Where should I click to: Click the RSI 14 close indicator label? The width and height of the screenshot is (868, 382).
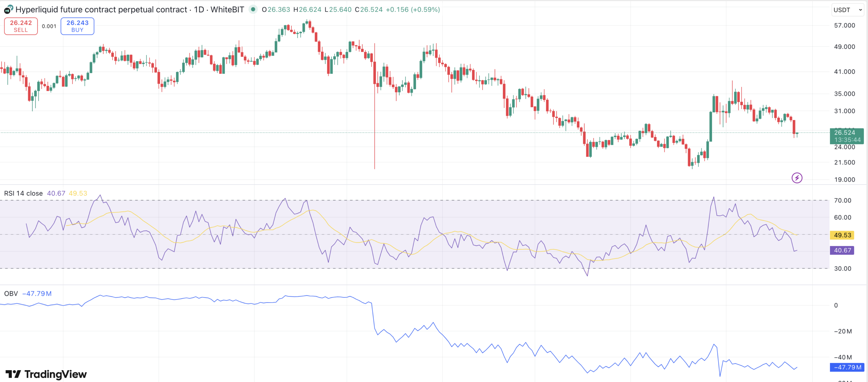[23, 193]
